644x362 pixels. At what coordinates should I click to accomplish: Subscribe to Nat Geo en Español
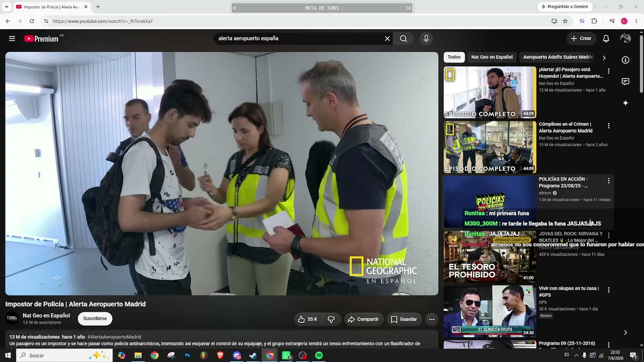[95, 319]
